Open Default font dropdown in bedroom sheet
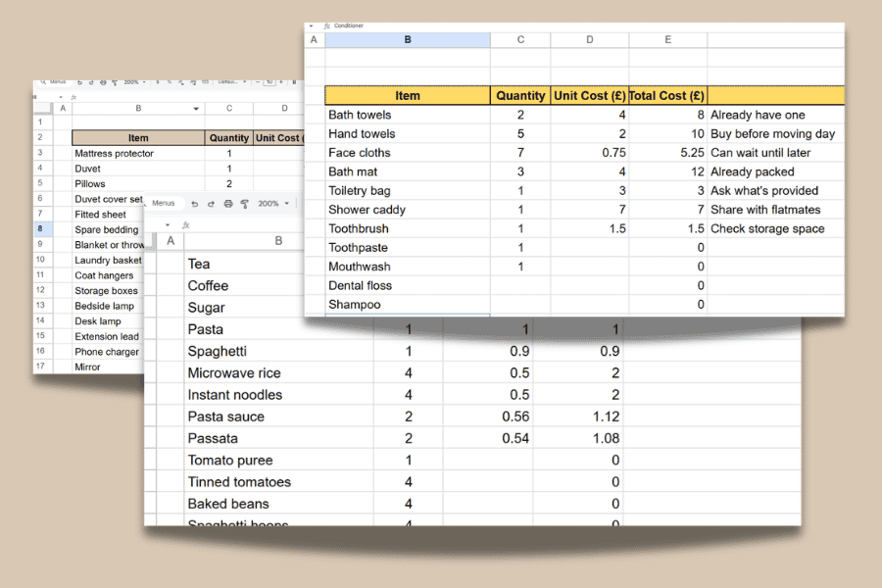This screenshot has height=588, width=882. tap(231, 82)
